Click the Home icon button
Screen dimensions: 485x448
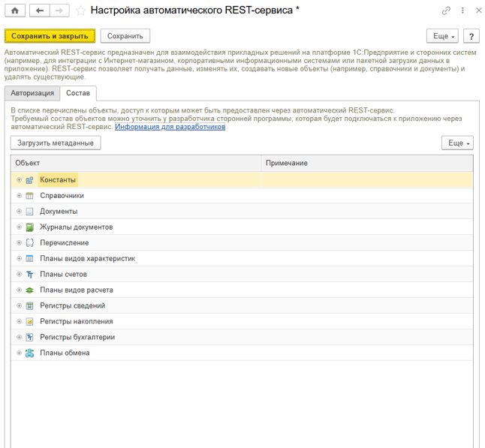coord(15,11)
